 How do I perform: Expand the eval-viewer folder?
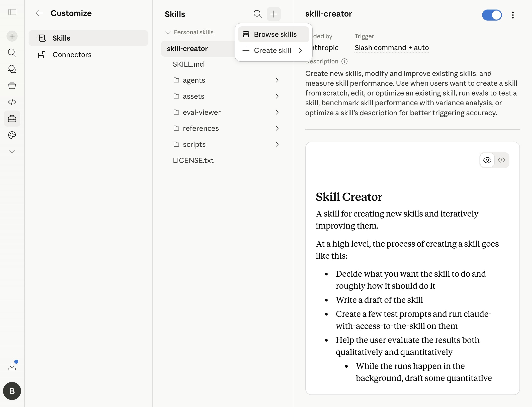click(x=277, y=112)
